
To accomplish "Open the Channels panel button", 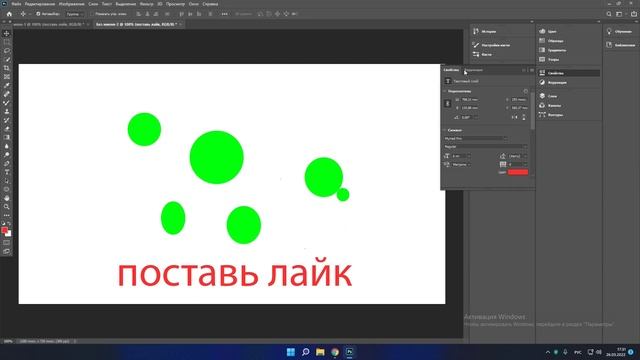I will pos(550,105).
